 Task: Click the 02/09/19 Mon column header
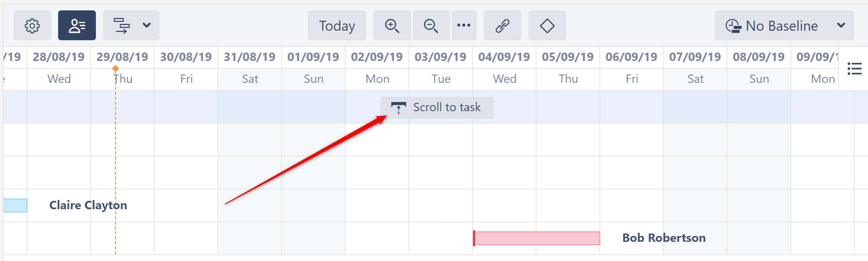(x=376, y=57)
